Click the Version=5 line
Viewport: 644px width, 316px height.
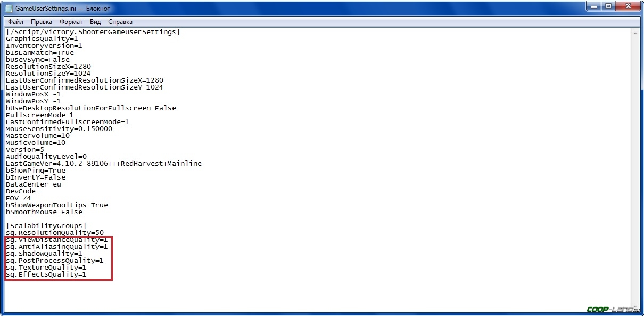[24, 150]
